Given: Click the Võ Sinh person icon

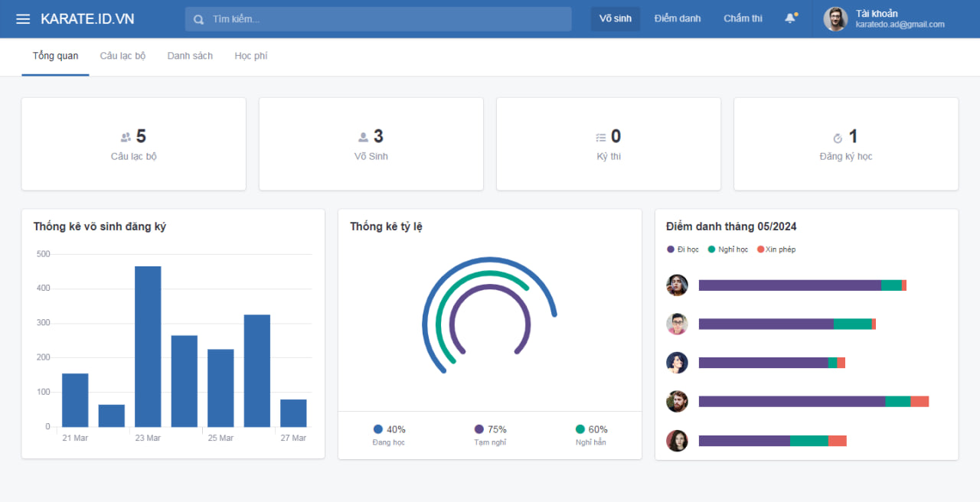Looking at the screenshot, I should [363, 137].
